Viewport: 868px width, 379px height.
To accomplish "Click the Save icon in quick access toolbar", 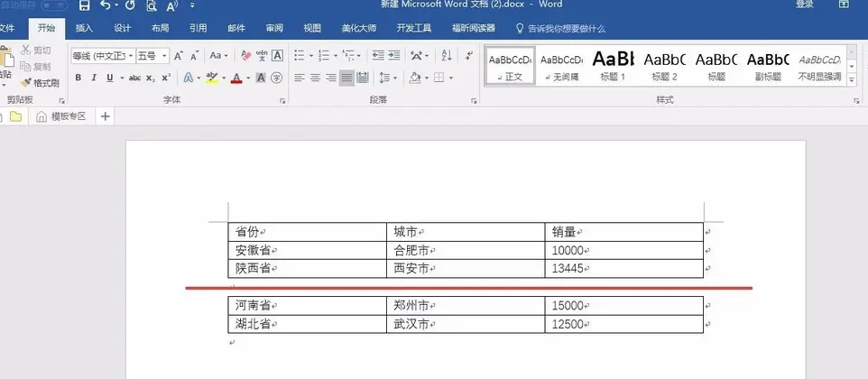I will point(84,5).
